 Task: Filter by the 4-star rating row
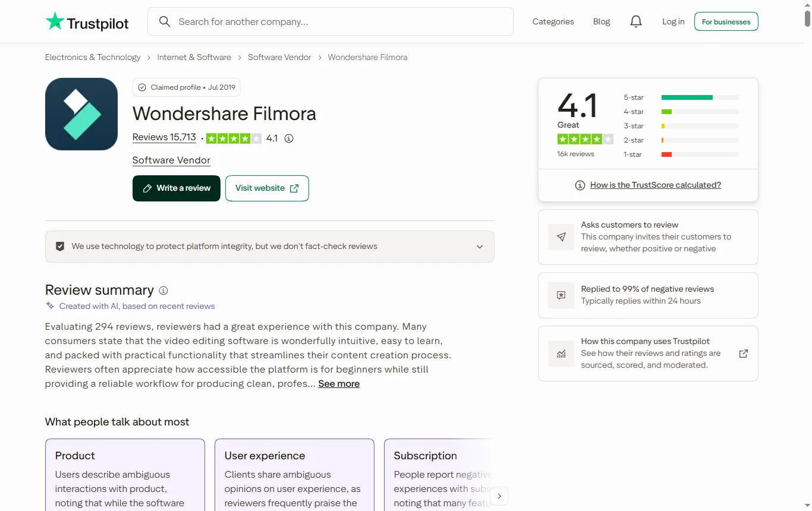tap(681, 112)
